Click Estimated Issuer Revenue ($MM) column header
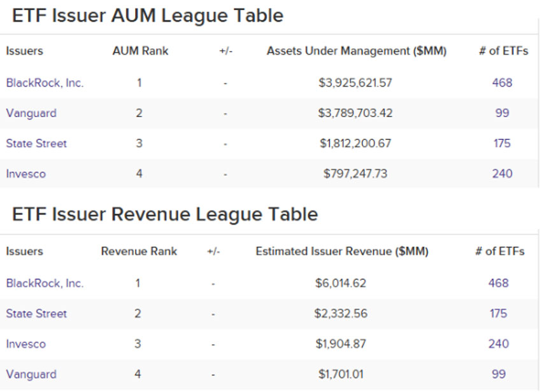The height and width of the screenshot is (392, 542). coord(341,251)
